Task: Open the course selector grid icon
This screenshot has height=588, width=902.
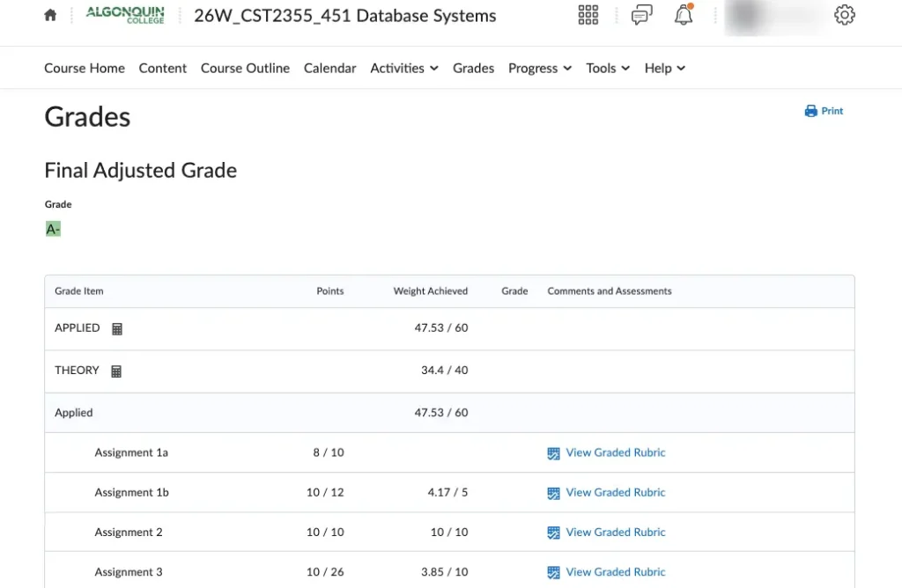Action: 588,15
